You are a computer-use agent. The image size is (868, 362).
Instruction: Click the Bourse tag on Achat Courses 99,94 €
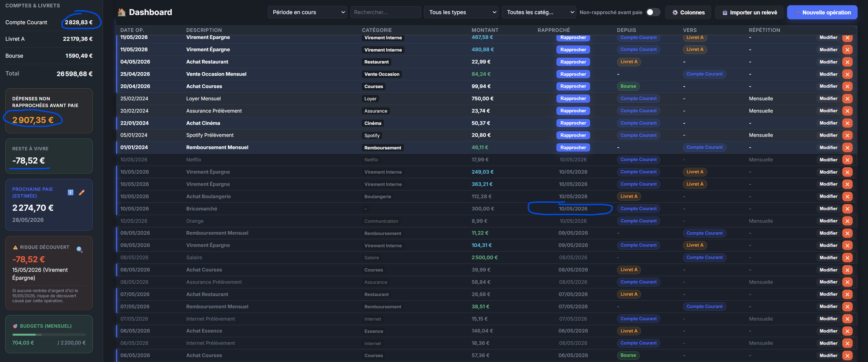(x=628, y=87)
